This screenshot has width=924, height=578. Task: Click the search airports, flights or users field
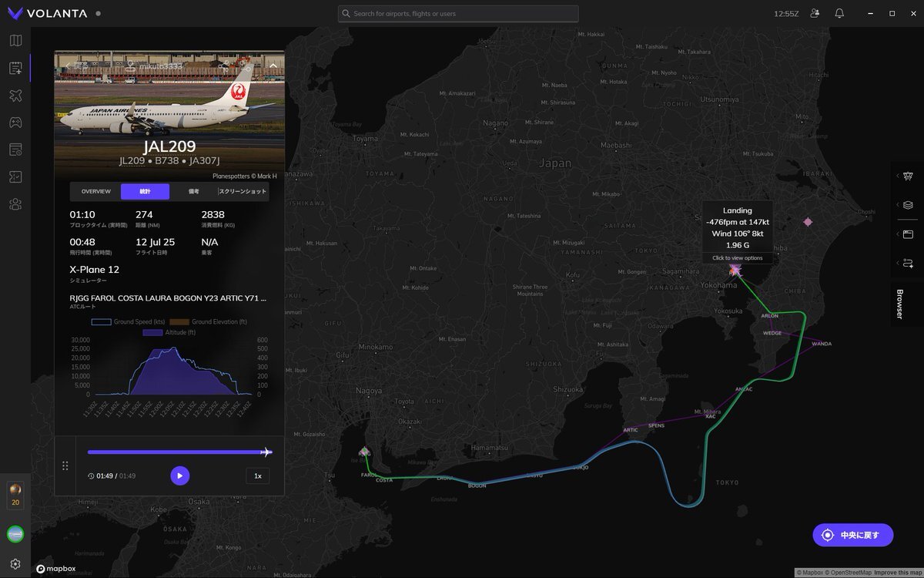458,14
